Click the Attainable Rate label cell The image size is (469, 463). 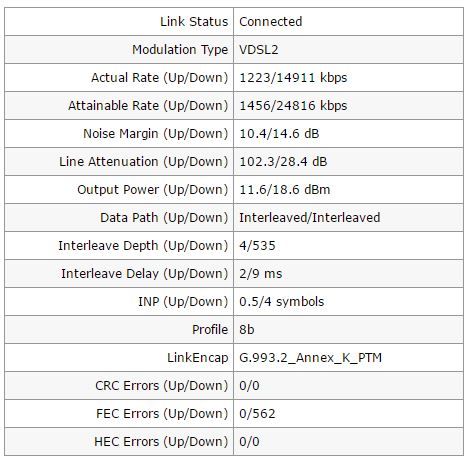[x=119, y=106]
